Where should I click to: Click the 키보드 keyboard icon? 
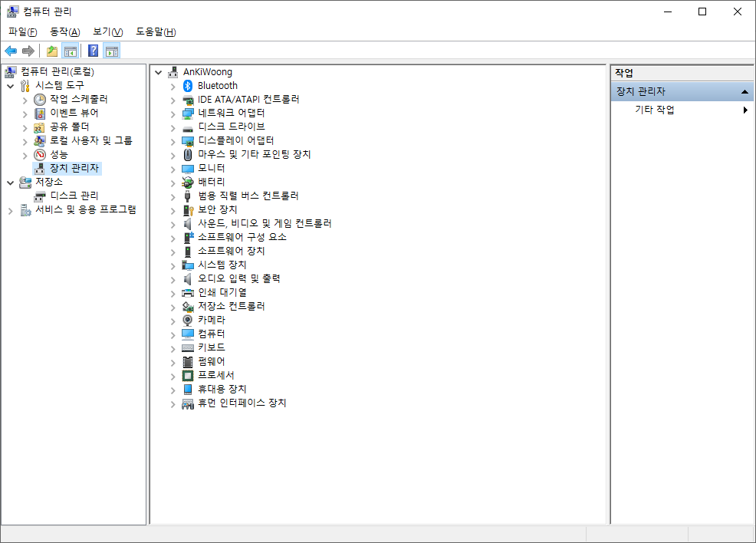pos(188,348)
